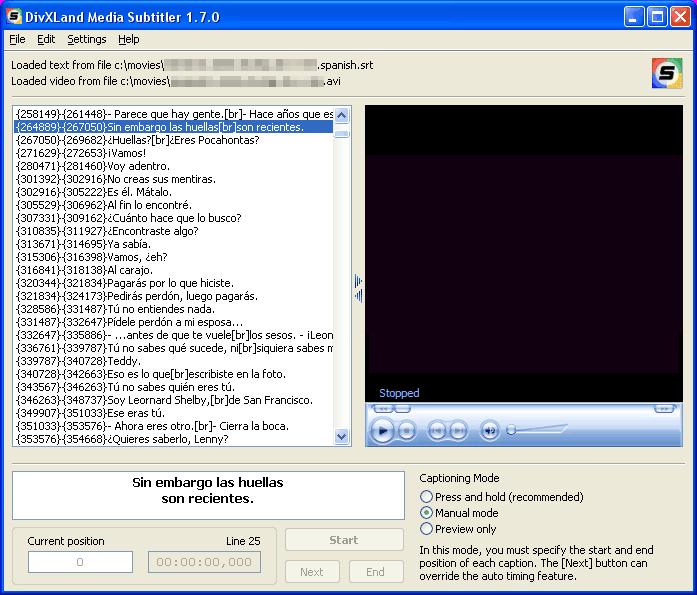Viewport: 697px width, 595px height.
Task: Select line 'Es él. Mátalo.'
Action: tap(174, 192)
